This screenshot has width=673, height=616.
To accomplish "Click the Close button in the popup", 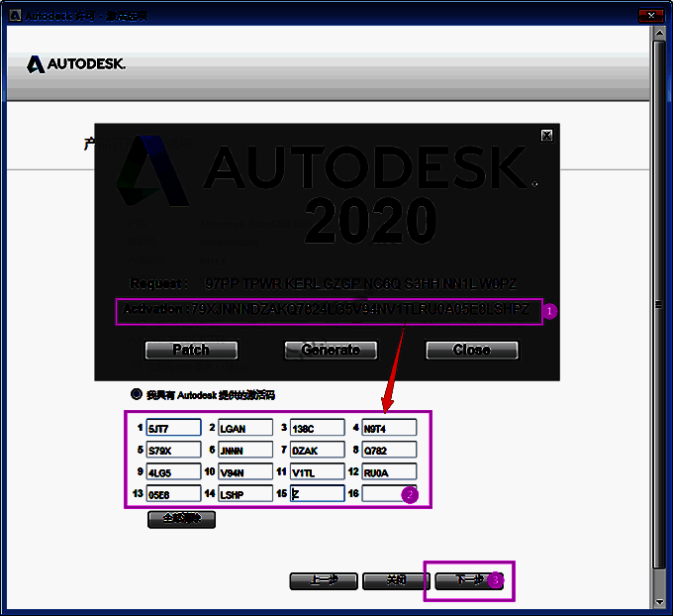I will tap(471, 350).
